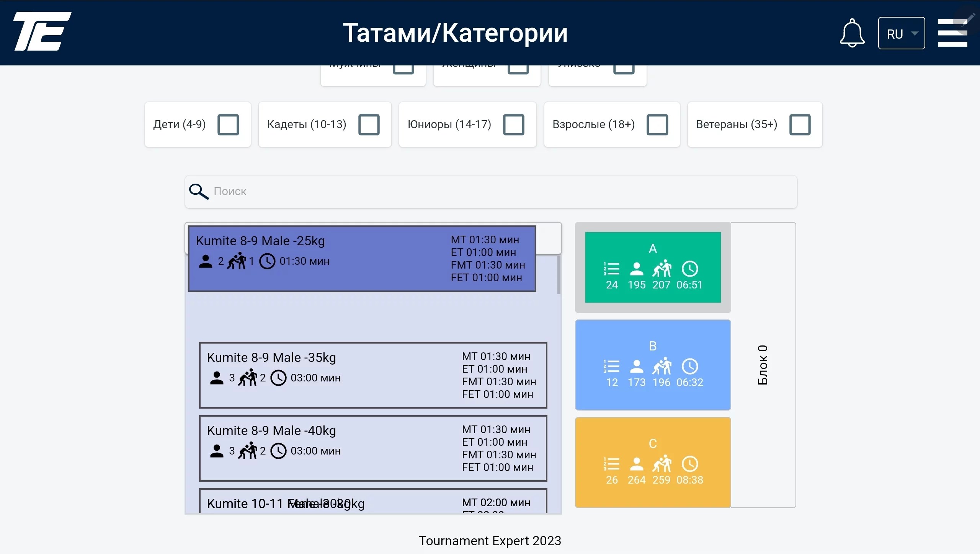The width and height of the screenshot is (980, 554).
Task: Click the clock icon in Kumite 8-9 Male -35kg
Action: 278,378
